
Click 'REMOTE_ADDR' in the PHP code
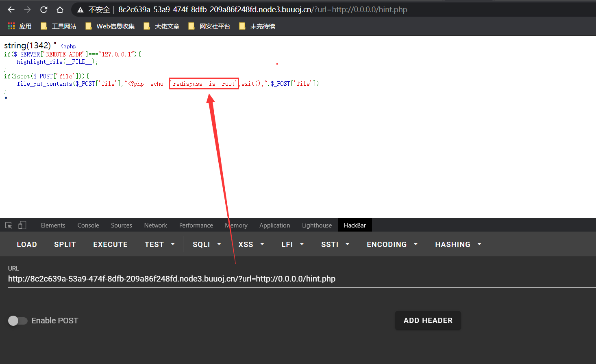tap(64, 54)
